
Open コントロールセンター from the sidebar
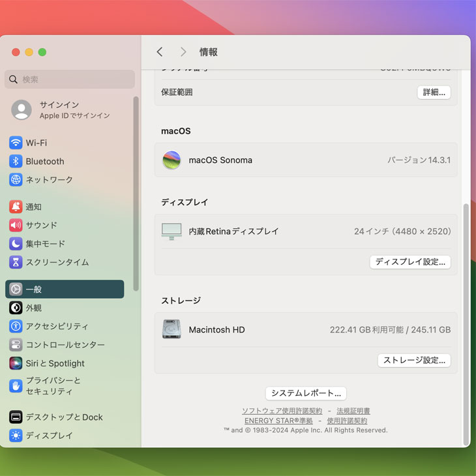[x=65, y=344]
